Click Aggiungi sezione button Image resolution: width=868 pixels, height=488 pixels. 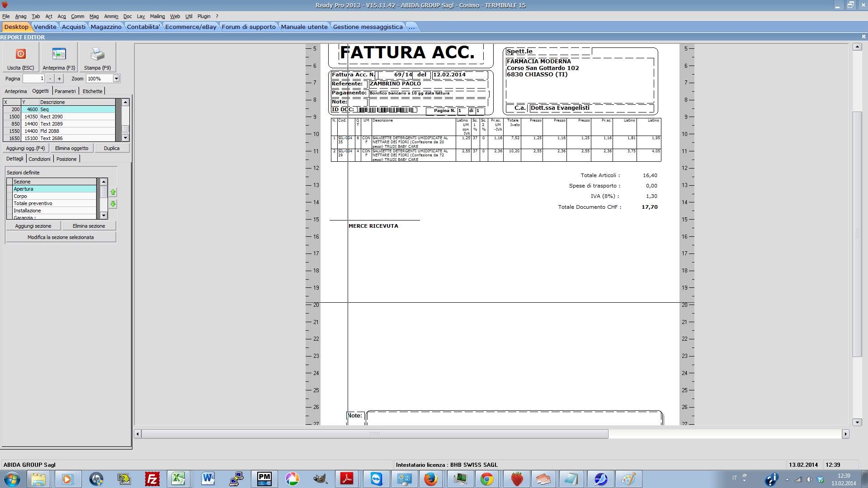(33, 226)
